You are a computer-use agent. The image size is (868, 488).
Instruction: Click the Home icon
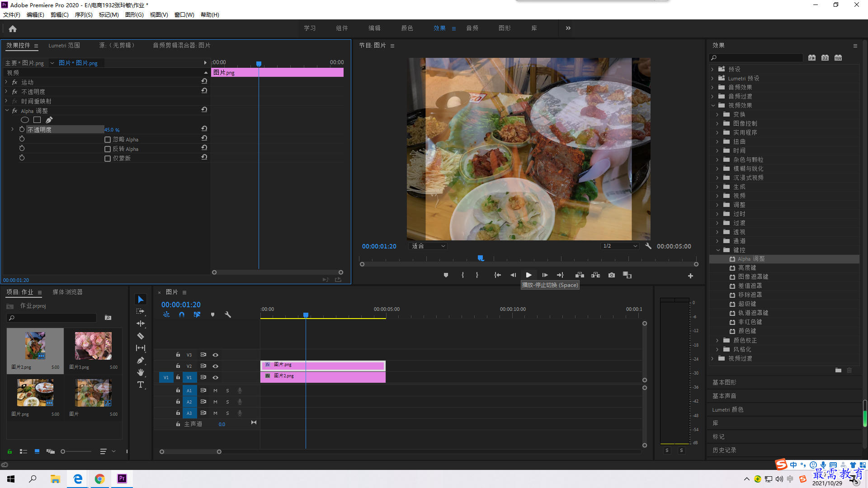pyautogui.click(x=13, y=28)
